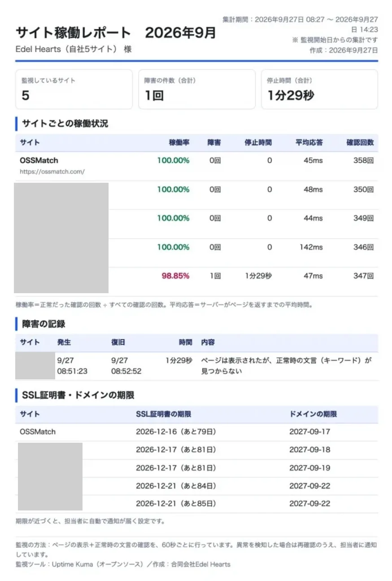Click SSL expiry 2026-12-21(あと85日)
This screenshot has height=581, width=392.
tap(176, 503)
